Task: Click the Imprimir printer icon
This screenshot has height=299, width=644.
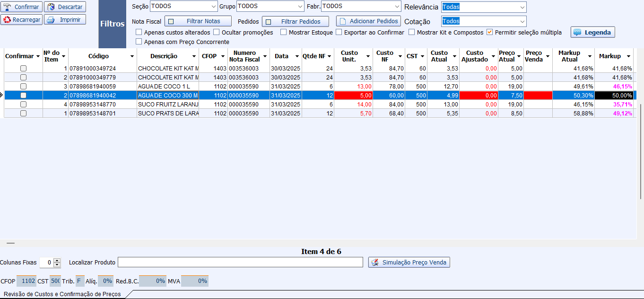Action: 51,20
